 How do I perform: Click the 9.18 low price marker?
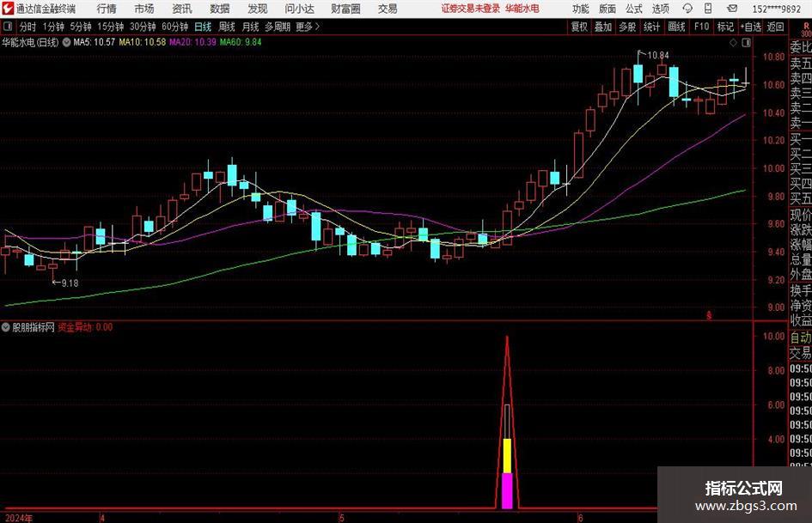pos(70,283)
